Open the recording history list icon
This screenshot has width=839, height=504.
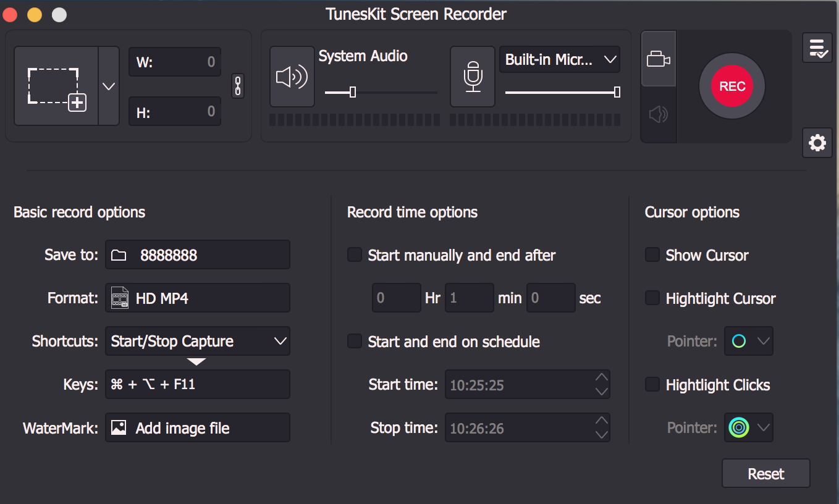pyautogui.click(x=817, y=48)
